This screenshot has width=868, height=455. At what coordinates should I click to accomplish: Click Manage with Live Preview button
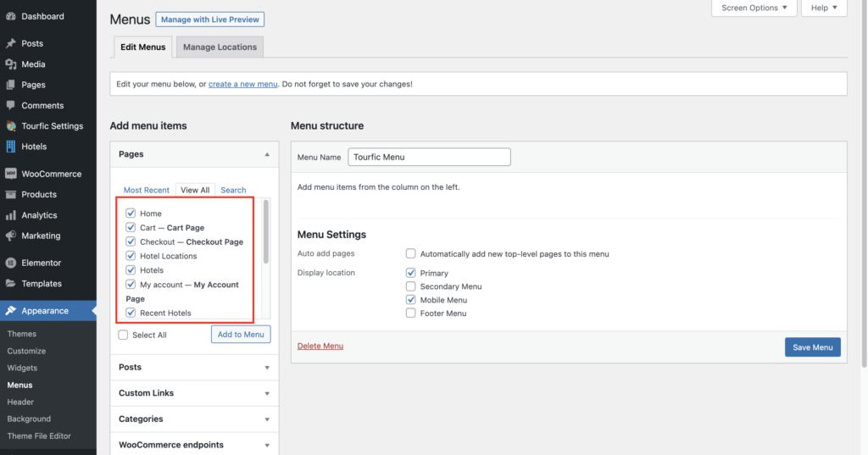click(x=210, y=19)
